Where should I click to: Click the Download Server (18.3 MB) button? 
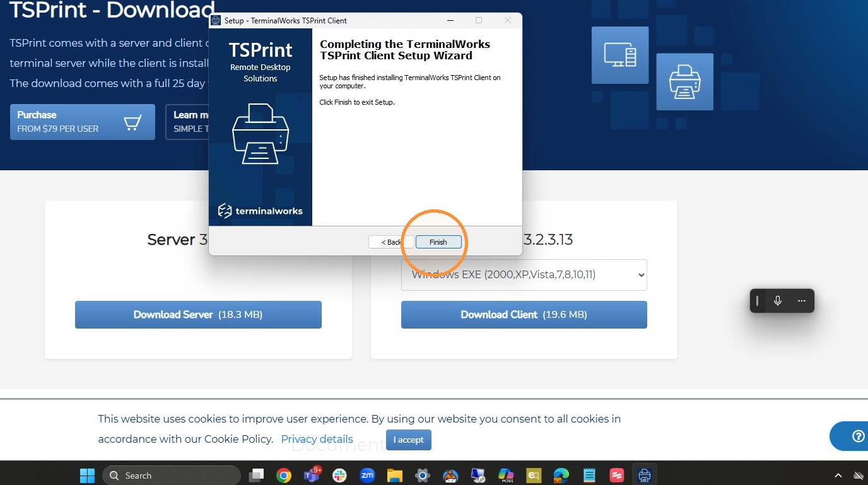(198, 315)
